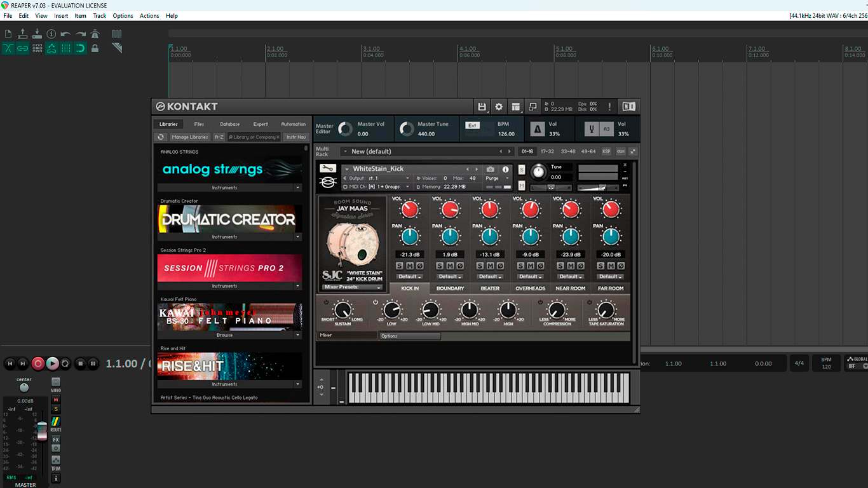Click the Options button below the Kontakt mixer
The image size is (868, 488).
click(410, 336)
